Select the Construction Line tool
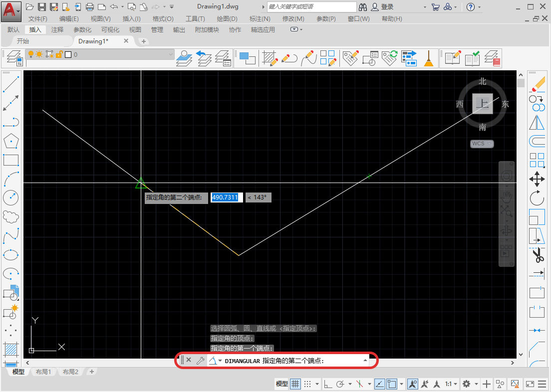 11,103
